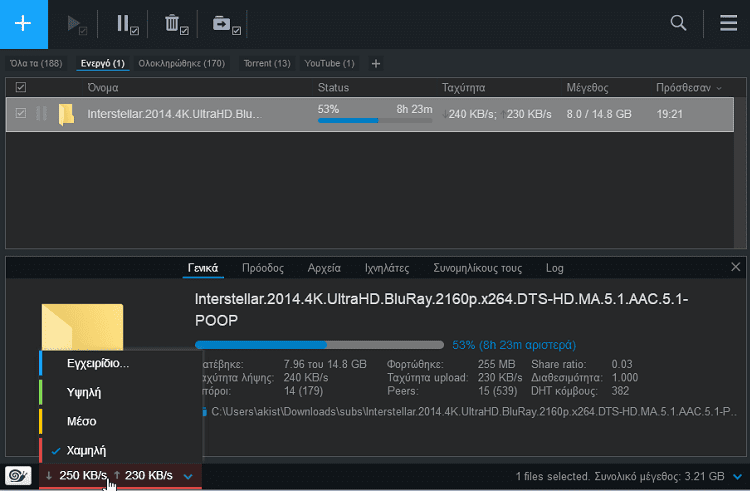Click the blue plus add download button

(x=23, y=24)
